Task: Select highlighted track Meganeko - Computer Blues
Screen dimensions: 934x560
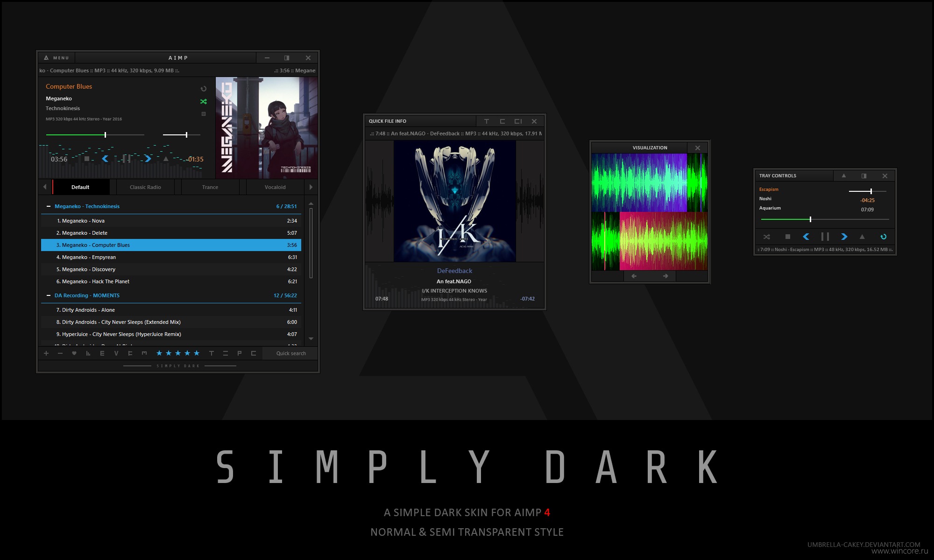Action: coord(171,245)
